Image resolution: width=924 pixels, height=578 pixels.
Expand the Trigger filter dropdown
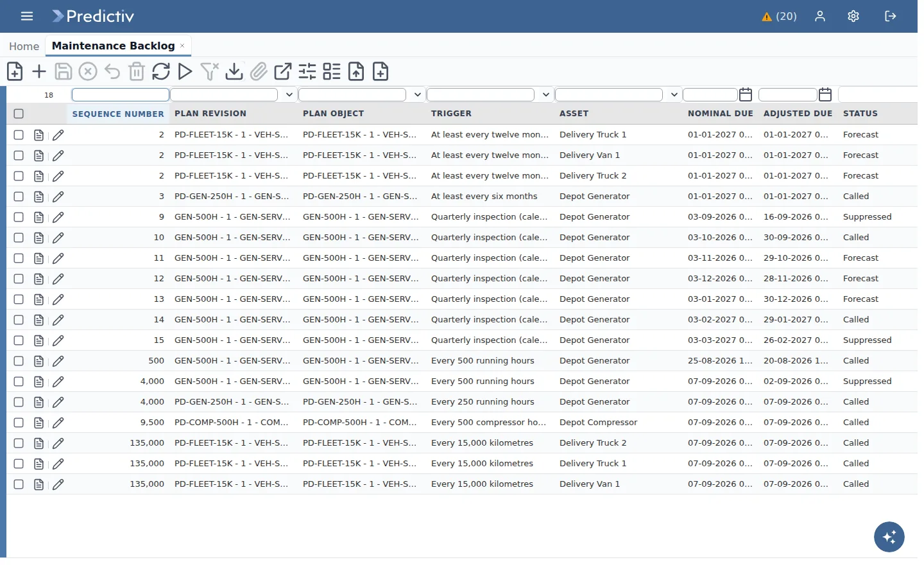pos(546,95)
